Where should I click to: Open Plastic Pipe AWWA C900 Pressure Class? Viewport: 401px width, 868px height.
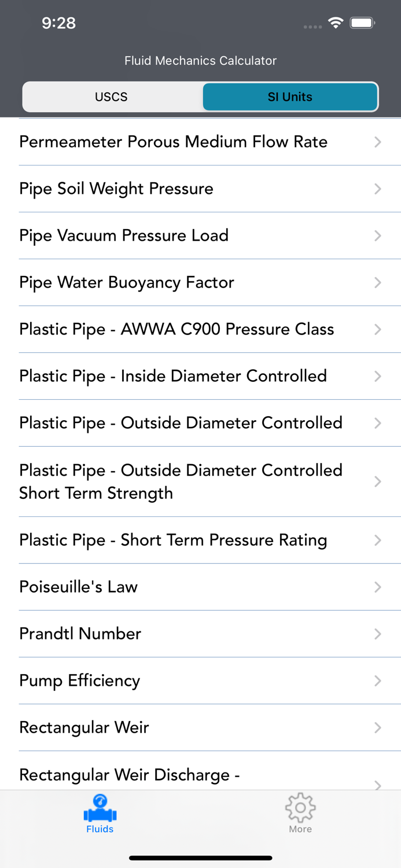(176, 329)
